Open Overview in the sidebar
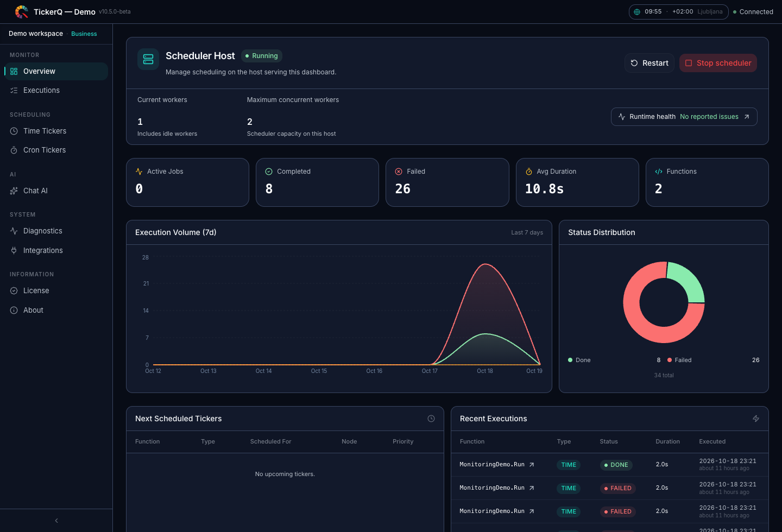This screenshot has width=782, height=532. pos(56,71)
